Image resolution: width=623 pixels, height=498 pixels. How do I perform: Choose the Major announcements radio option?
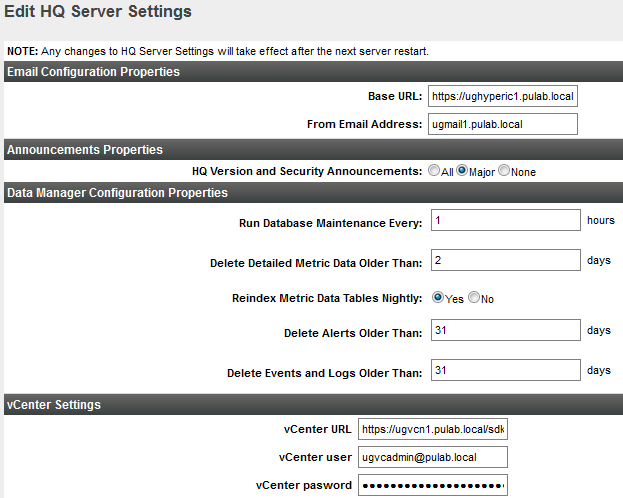[463, 171]
